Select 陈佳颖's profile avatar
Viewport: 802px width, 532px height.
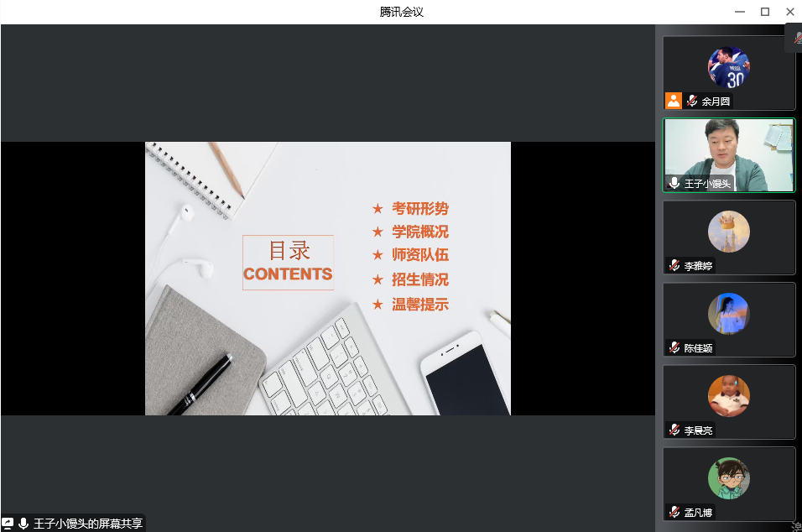pyautogui.click(x=728, y=314)
